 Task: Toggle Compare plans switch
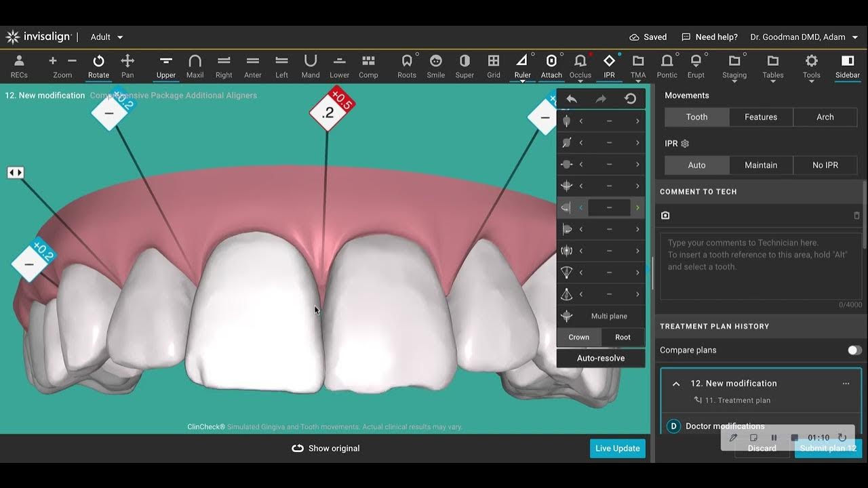(854, 350)
